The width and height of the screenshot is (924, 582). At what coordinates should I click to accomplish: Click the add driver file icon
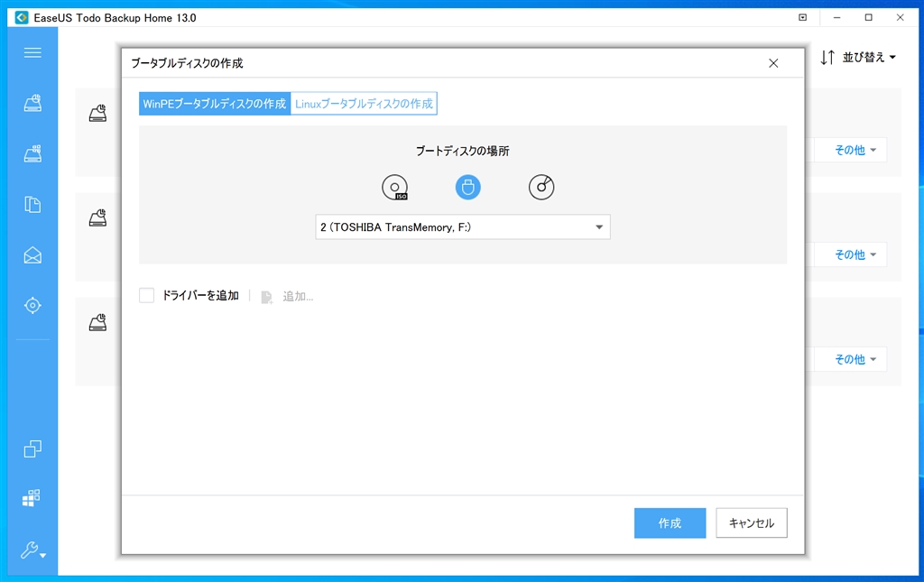(267, 296)
